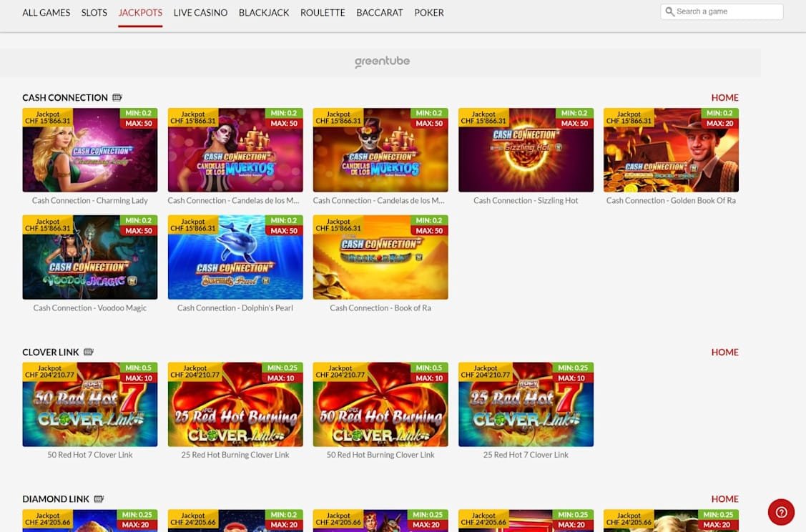The height and width of the screenshot is (532, 806).
Task: Open the Blackjack tab
Action: point(264,12)
